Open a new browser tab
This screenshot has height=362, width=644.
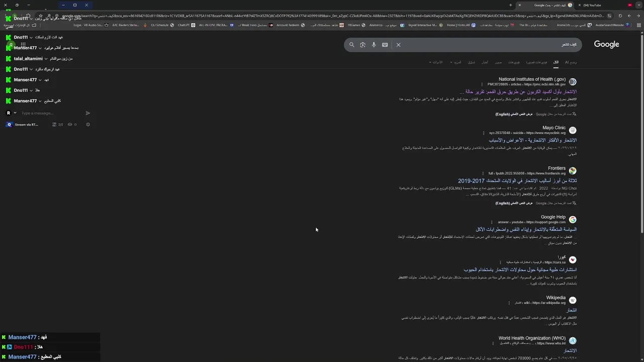coord(510,5)
